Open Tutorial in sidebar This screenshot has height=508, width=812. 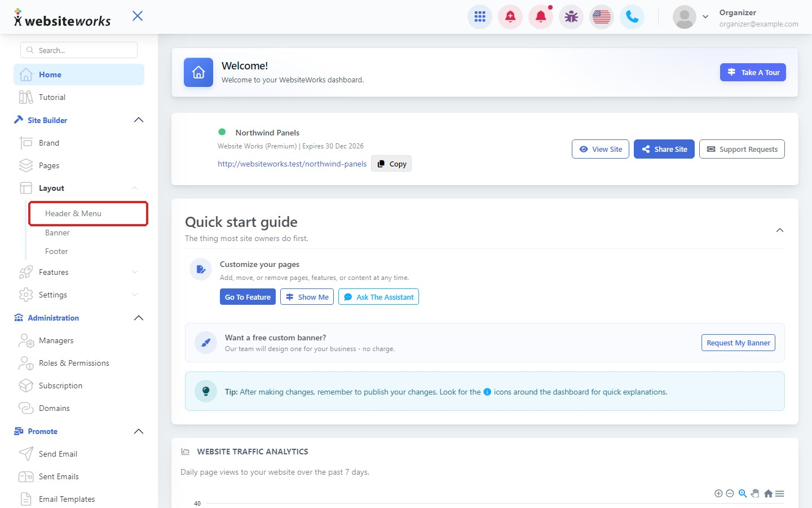click(79, 97)
